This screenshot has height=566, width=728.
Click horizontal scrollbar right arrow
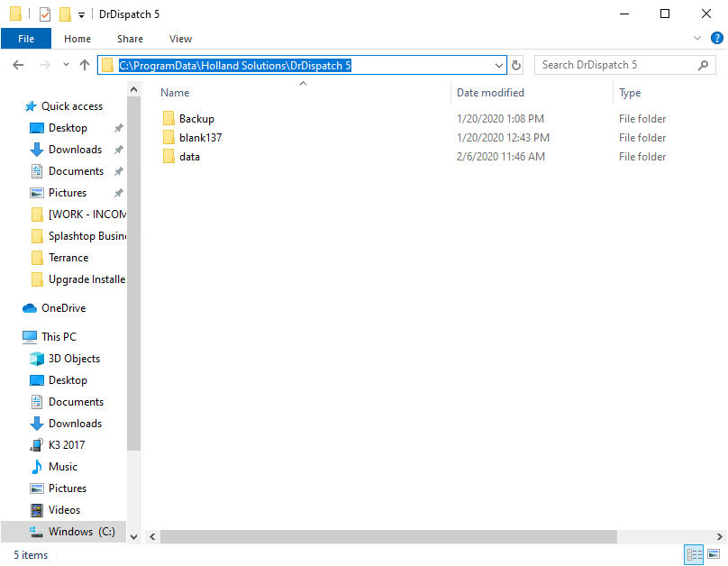(719, 537)
